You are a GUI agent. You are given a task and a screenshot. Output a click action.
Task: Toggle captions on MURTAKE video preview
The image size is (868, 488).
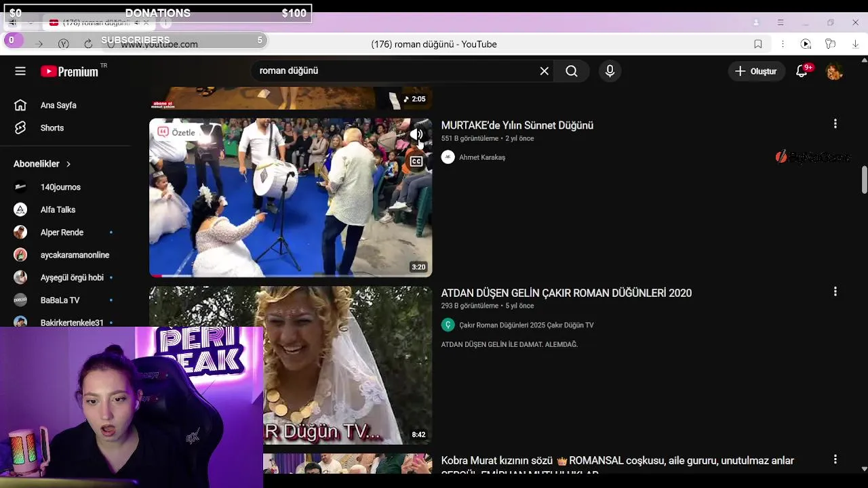tap(416, 161)
